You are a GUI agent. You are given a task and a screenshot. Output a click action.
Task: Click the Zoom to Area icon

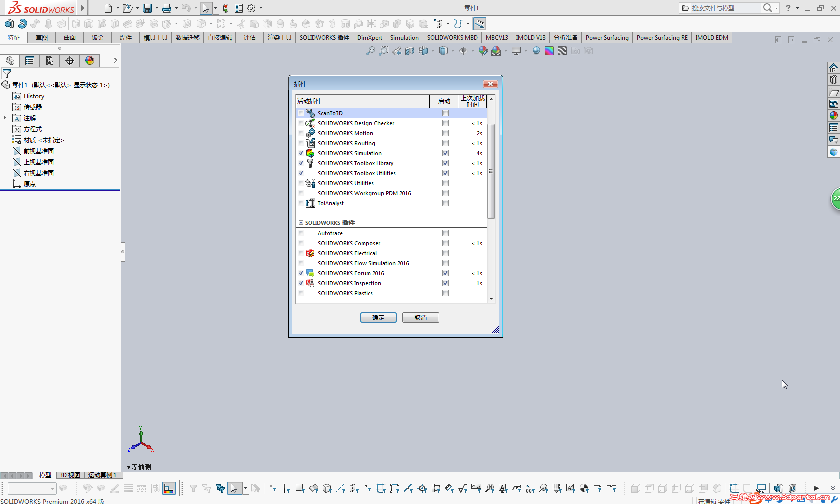click(383, 51)
